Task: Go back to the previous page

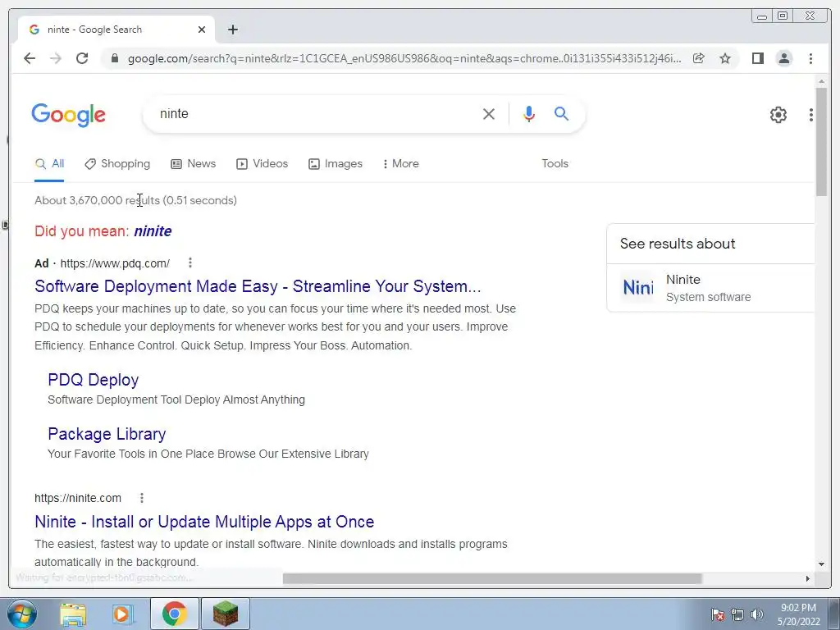Action: click(30, 58)
